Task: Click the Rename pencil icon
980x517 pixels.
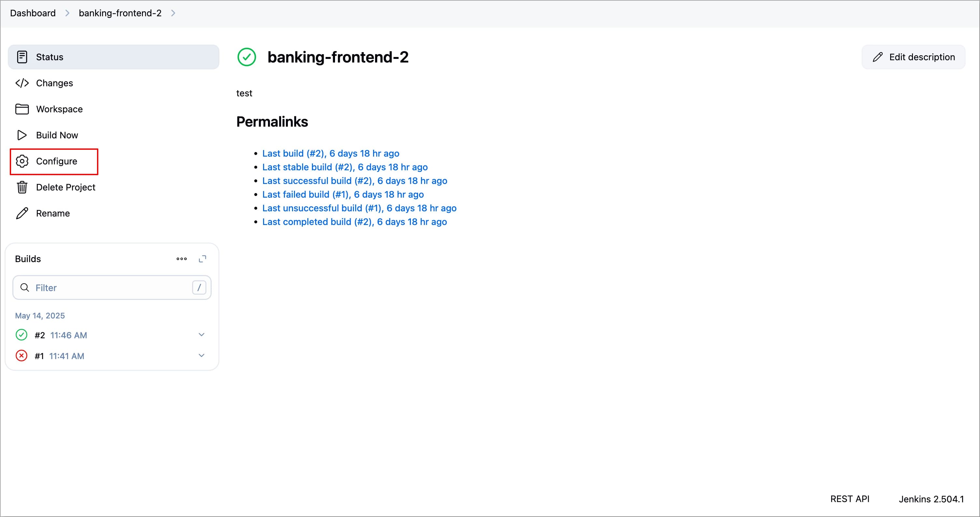Action: [22, 214]
